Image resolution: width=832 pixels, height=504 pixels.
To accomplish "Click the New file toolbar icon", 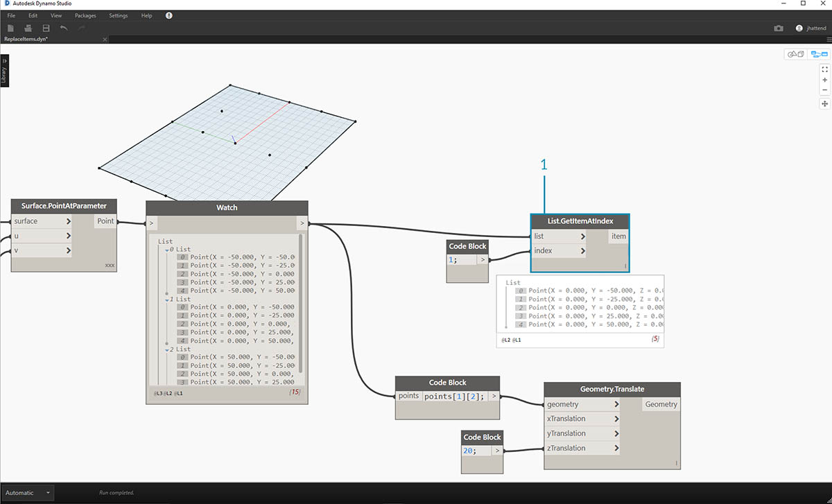I will 10,28.
